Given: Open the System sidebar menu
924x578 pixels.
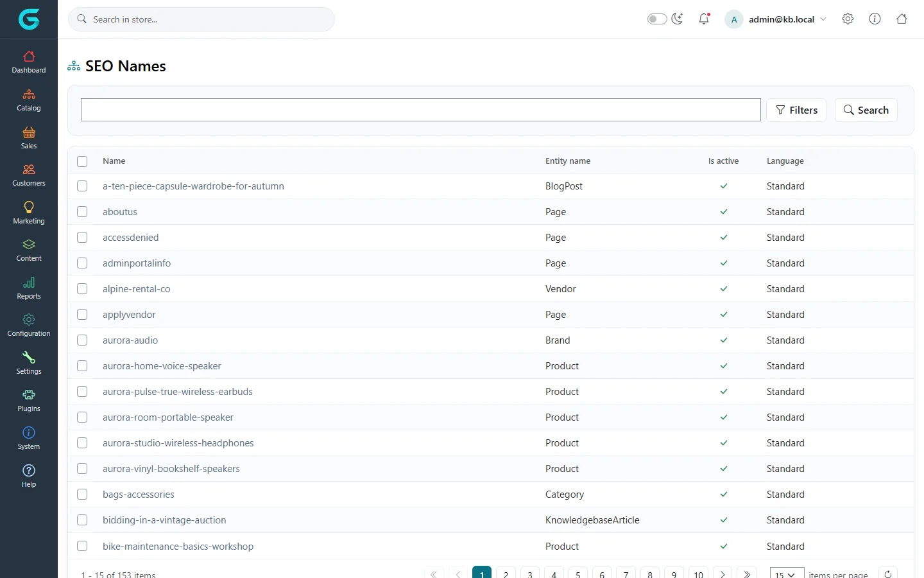Looking at the screenshot, I should point(29,439).
